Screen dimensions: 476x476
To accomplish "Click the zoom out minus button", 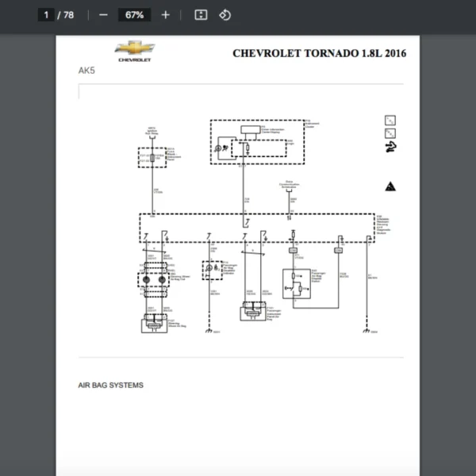I will click(103, 15).
